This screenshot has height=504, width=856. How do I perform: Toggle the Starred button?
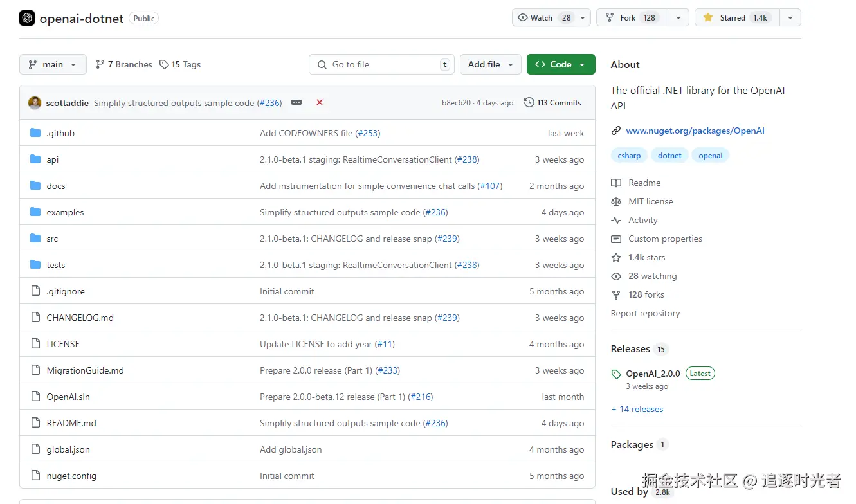738,18
